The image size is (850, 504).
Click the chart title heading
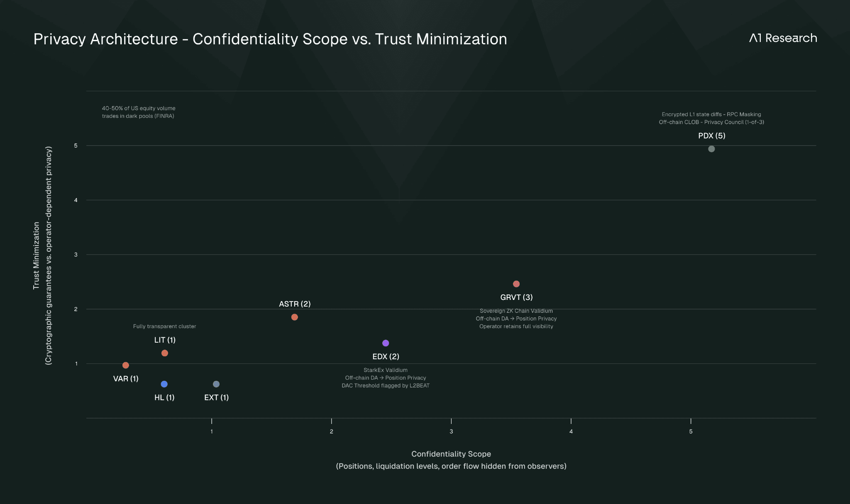pos(270,39)
